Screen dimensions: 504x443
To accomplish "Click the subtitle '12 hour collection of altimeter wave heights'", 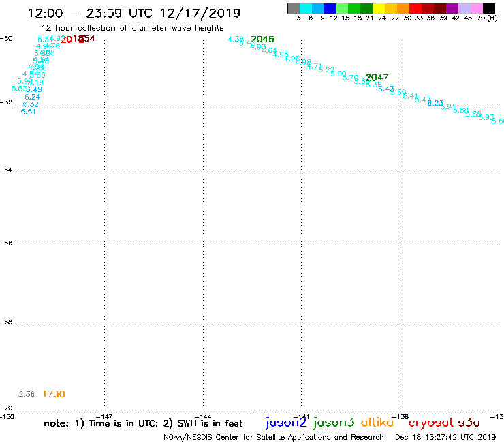I will point(132,28).
